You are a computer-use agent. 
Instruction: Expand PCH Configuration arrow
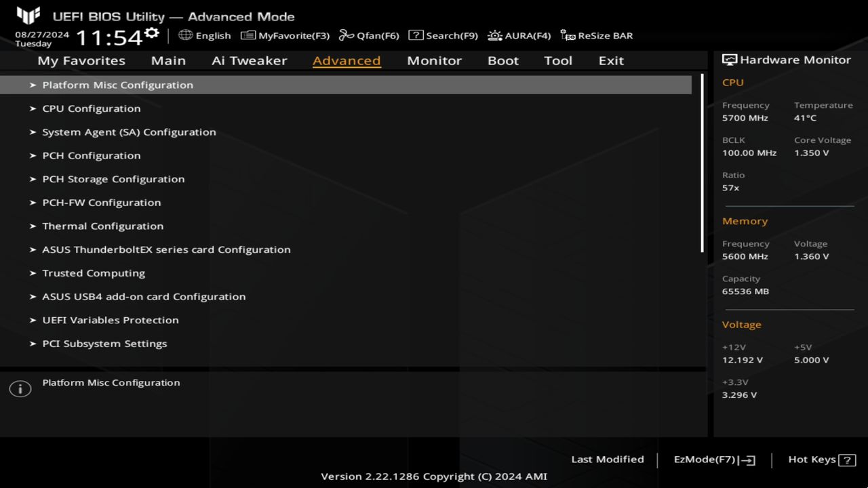33,155
